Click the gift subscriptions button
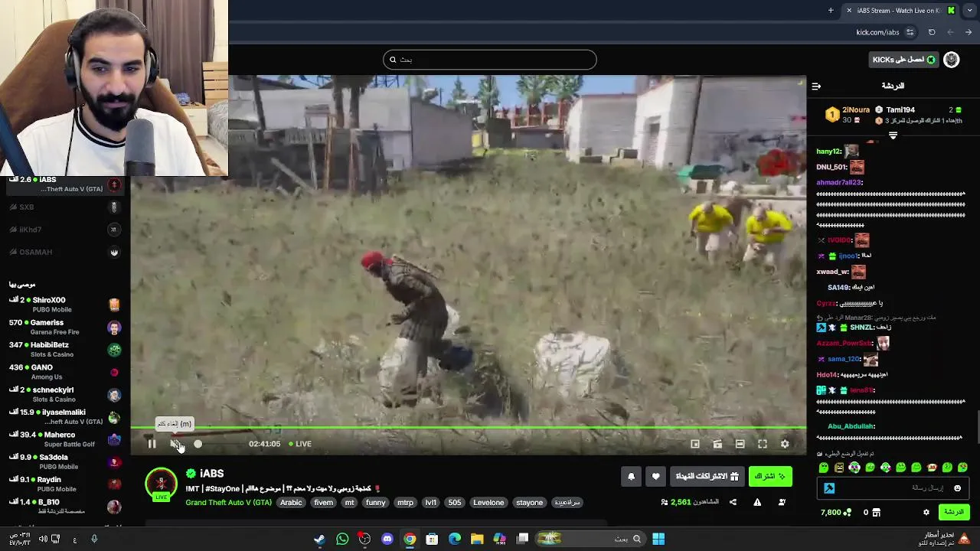 [x=707, y=477]
